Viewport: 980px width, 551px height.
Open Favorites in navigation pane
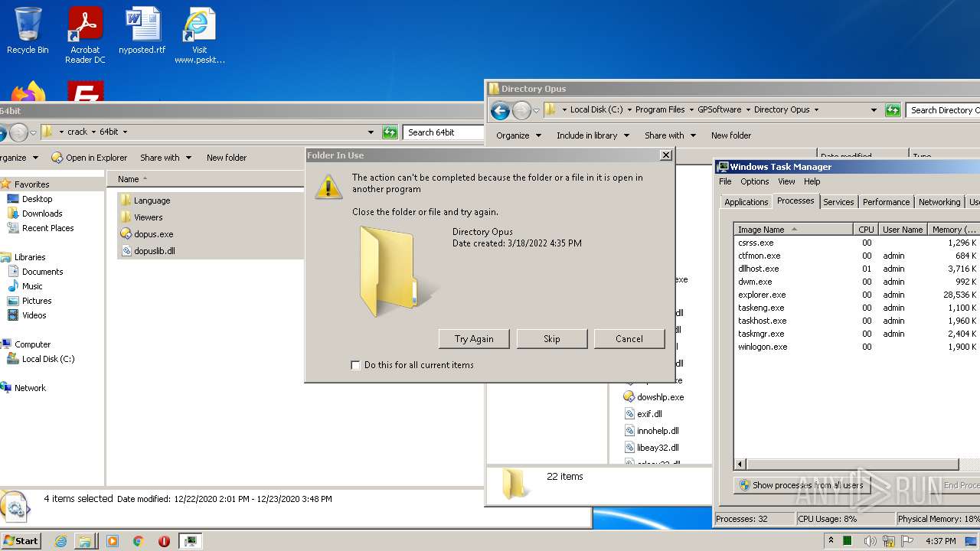[x=31, y=184]
